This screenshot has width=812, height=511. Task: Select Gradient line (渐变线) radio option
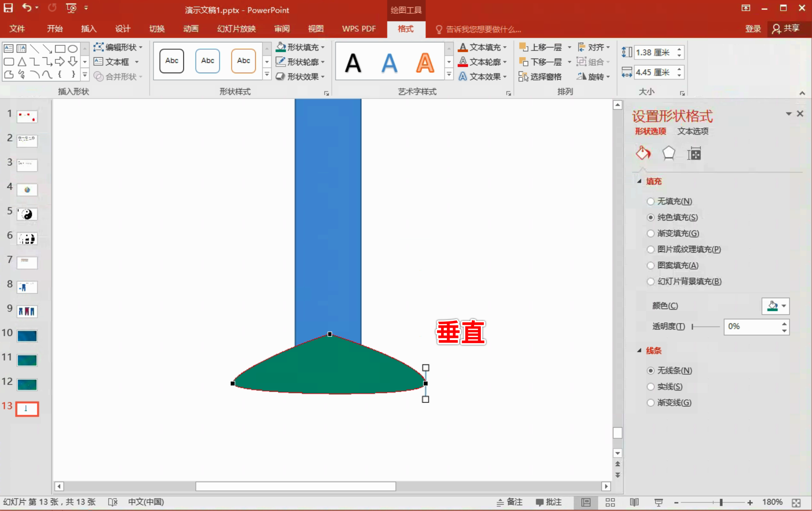tap(650, 402)
